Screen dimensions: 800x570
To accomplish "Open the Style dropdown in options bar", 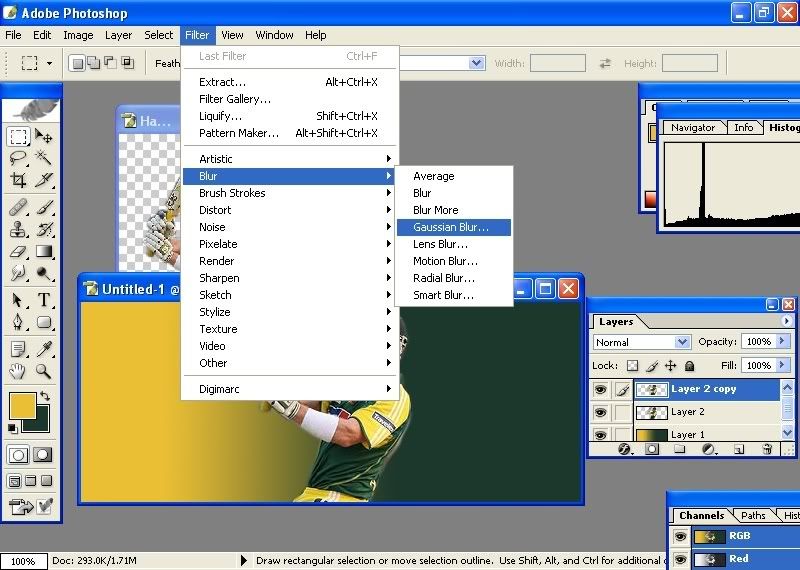I will coord(477,63).
